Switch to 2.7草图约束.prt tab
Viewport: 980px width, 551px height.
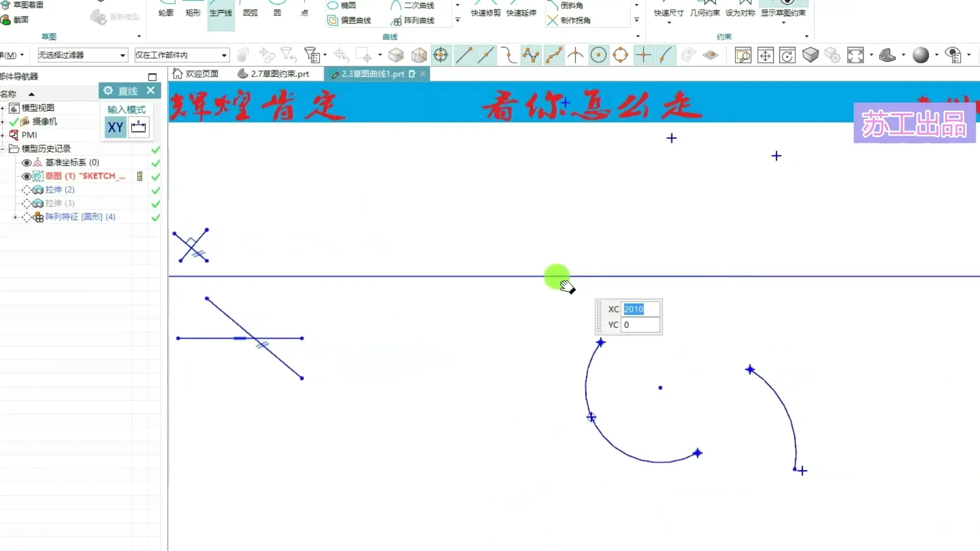(x=274, y=74)
